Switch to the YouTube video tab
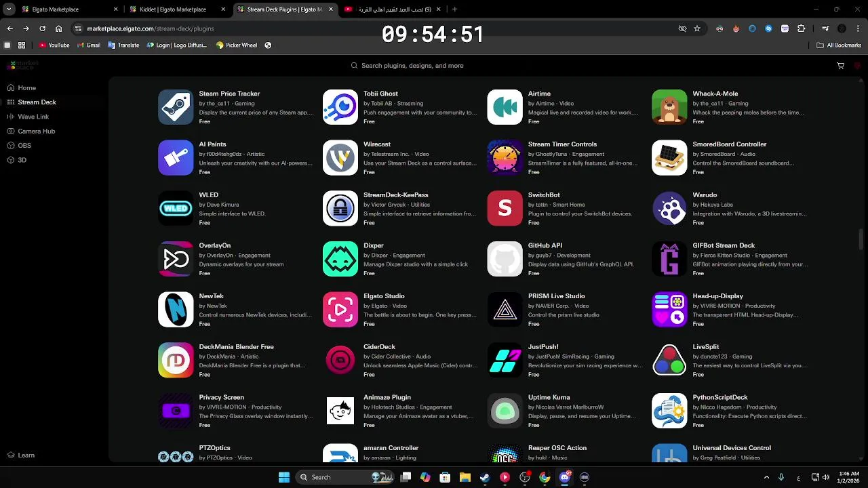868x488 pixels. tap(392, 9)
